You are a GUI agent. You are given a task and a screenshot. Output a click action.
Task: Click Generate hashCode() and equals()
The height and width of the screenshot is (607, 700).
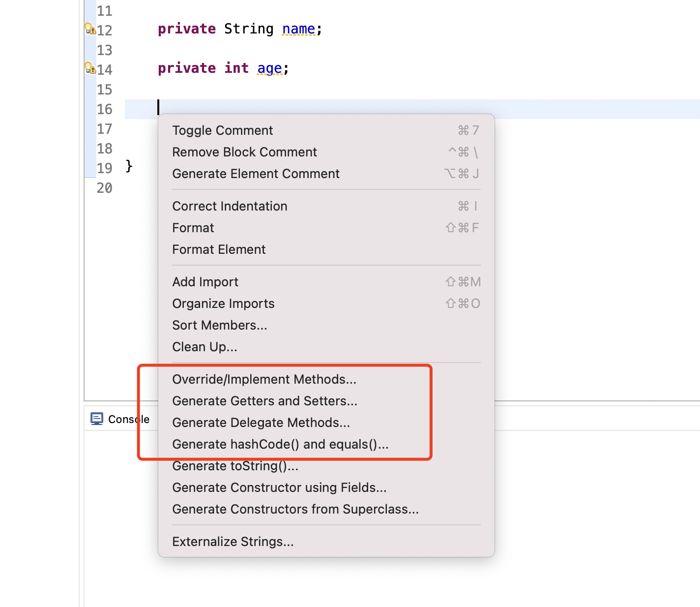click(x=280, y=444)
